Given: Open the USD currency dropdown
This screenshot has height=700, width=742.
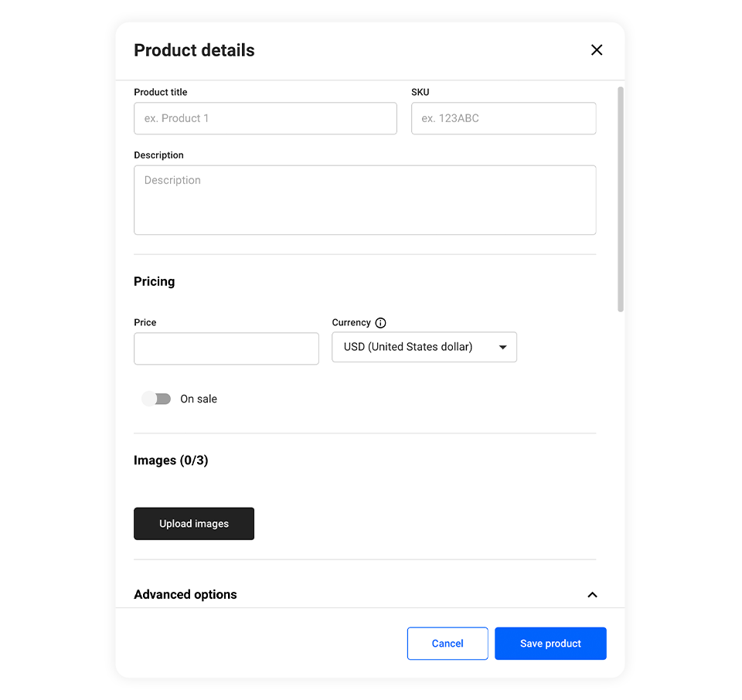Looking at the screenshot, I should pyautogui.click(x=424, y=347).
